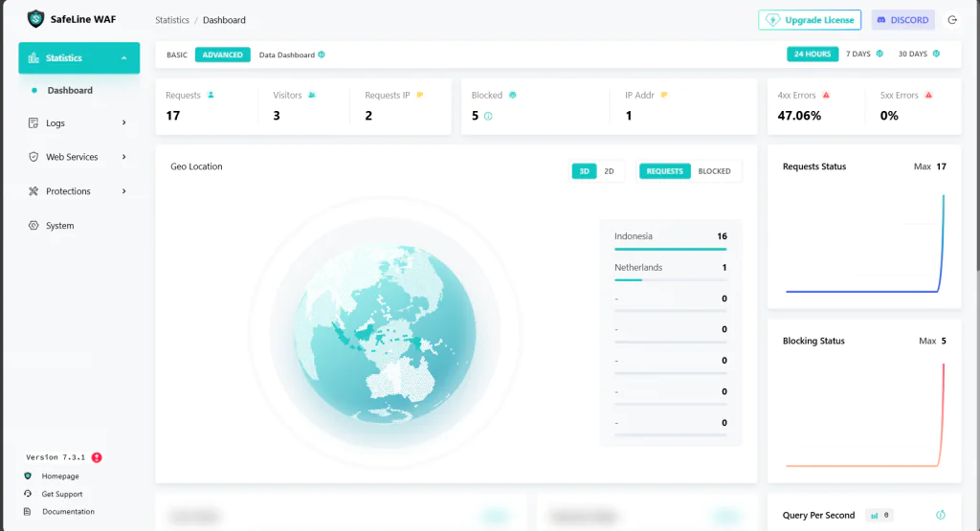Click the Blocking Status line chart
Viewport: 980px width, 531px height.
[x=864, y=415]
